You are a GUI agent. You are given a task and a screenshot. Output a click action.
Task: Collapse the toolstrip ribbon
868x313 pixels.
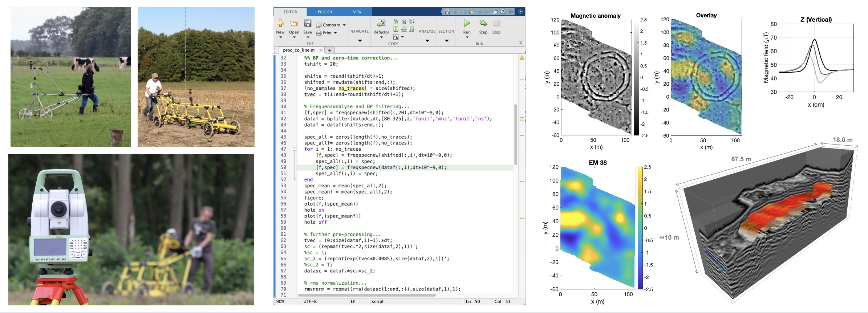pyautogui.click(x=521, y=43)
